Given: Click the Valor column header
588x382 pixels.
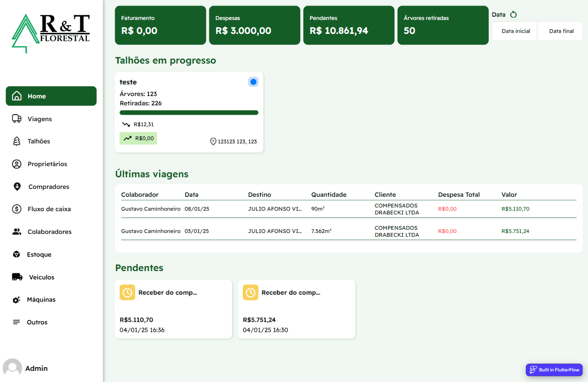Looking at the screenshot, I should [x=509, y=194].
